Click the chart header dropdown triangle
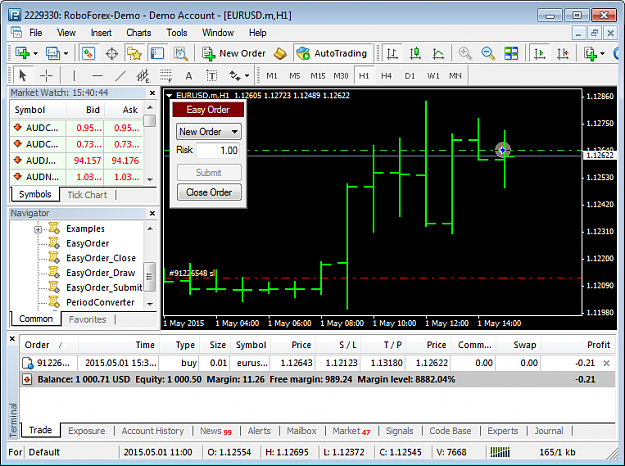The width and height of the screenshot is (625, 466). 169,96
